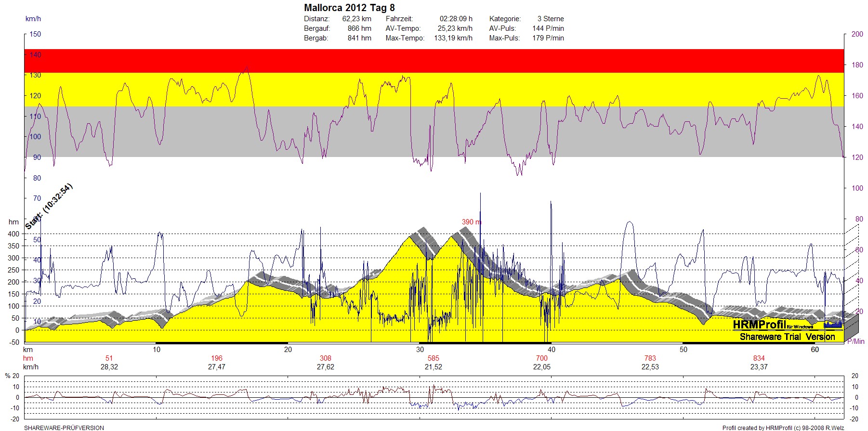Click the 10 km distance axis marker

coord(157,350)
